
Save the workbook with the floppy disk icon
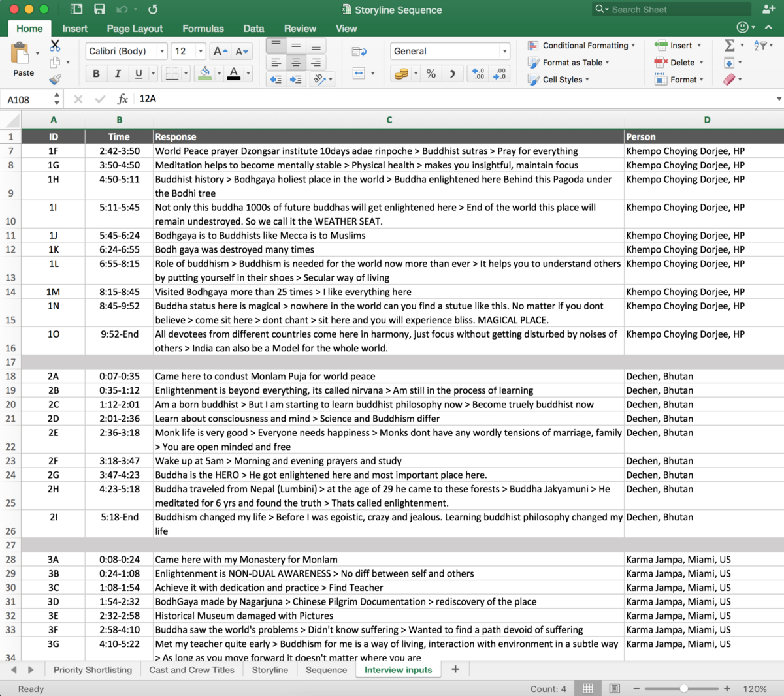click(x=99, y=10)
